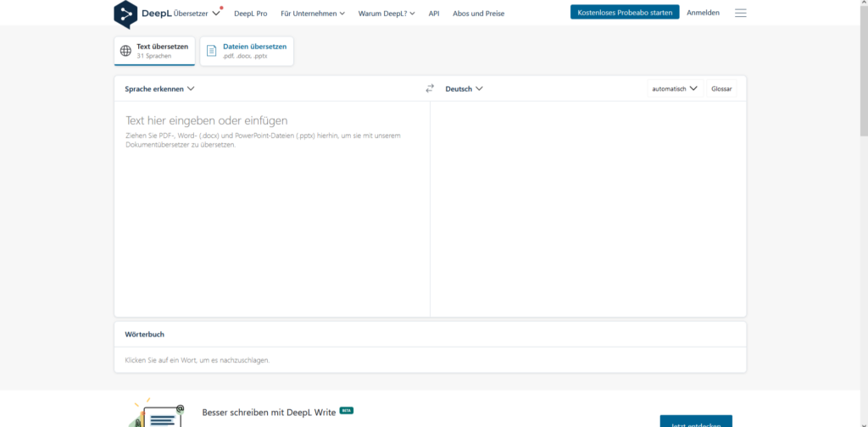Swap languages with the arrows icon
The width and height of the screenshot is (868, 427).
pyautogui.click(x=430, y=88)
